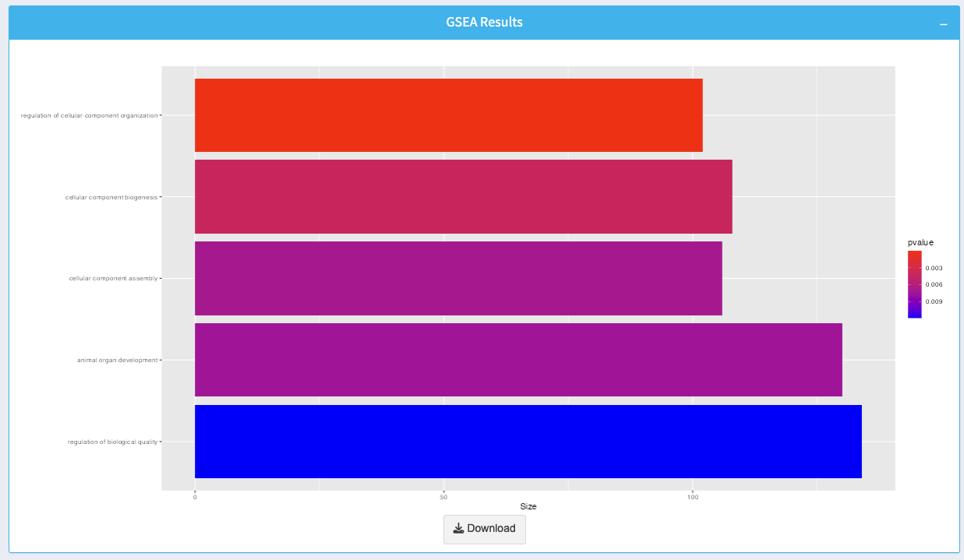964x560 pixels.
Task: Click the 0.009 legend label
Action: point(934,301)
